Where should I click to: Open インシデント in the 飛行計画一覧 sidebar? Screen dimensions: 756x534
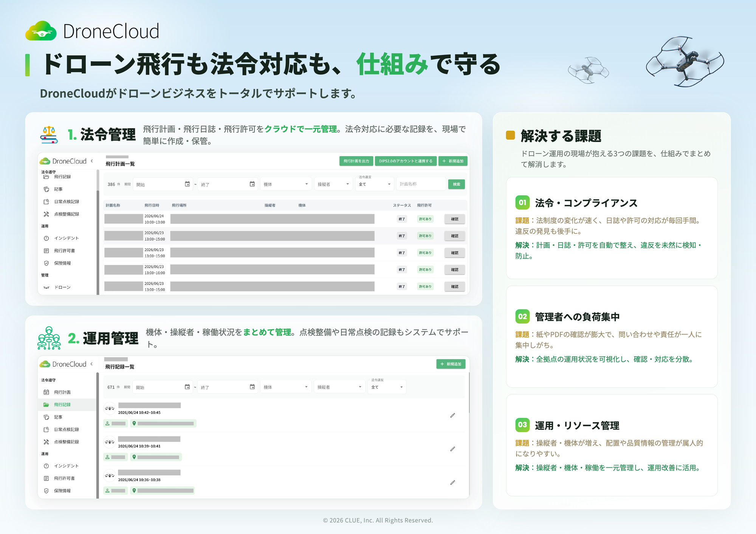[x=62, y=238]
